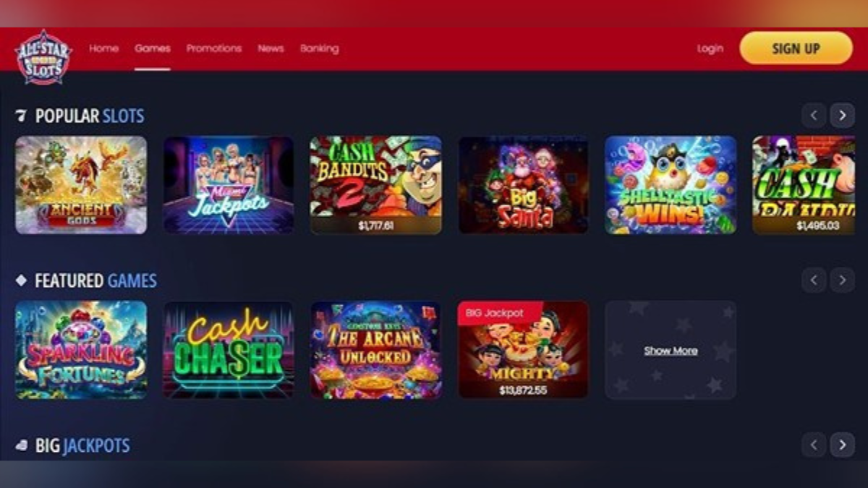This screenshot has height=488, width=868.
Task: Select the Games navigation tab
Action: (153, 48)
